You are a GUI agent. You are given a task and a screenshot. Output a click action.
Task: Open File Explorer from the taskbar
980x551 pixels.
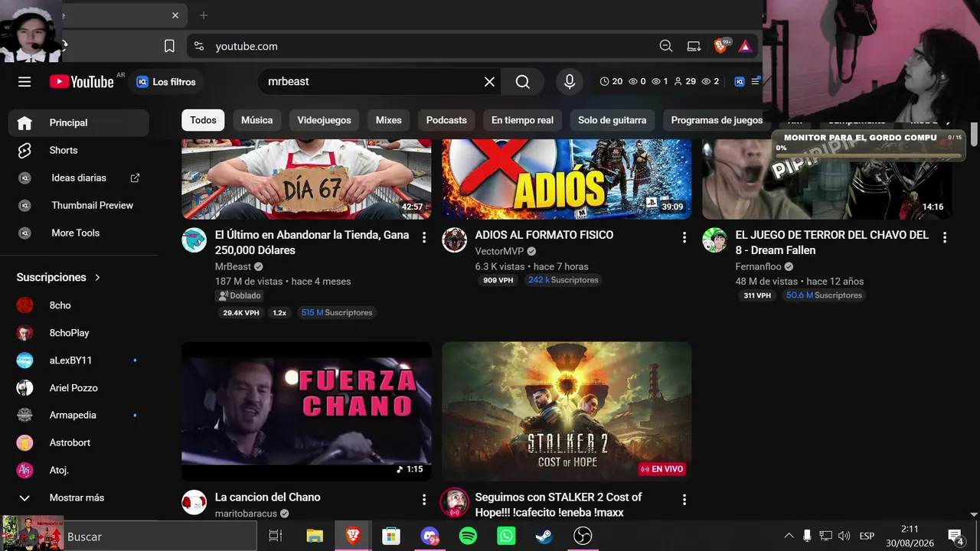[x=315, y=536]
